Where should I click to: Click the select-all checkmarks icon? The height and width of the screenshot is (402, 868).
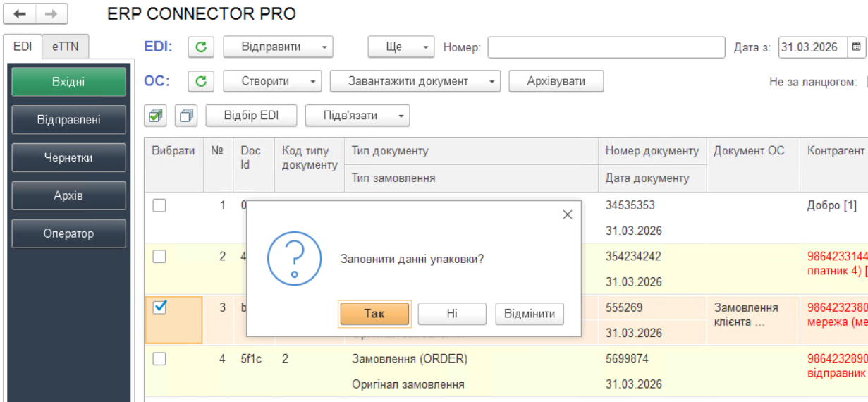pos(156,115)
